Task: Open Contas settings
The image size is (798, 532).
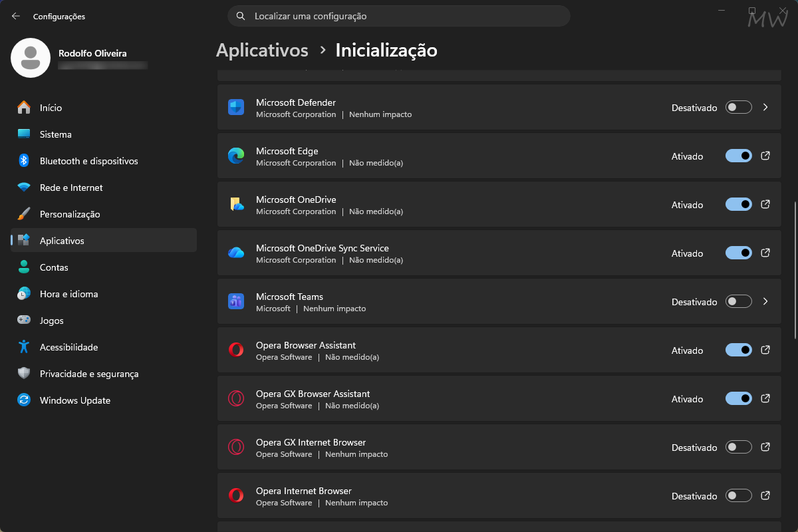Action: 104,267
